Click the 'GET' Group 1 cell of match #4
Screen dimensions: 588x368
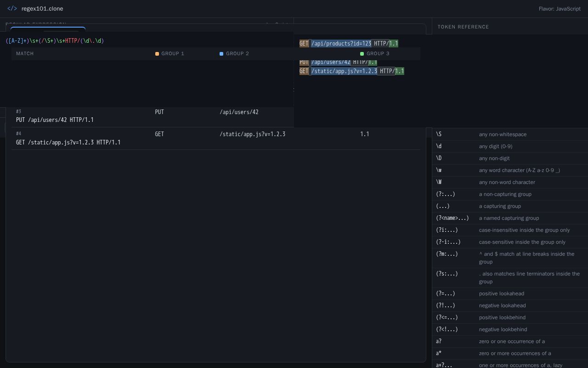click(159, 134)
